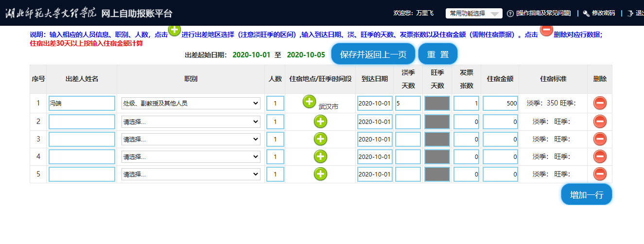Screen dimensions: 644x244
Task: Click row 1 traveler name field 冯端
Action: coord(82,103)
